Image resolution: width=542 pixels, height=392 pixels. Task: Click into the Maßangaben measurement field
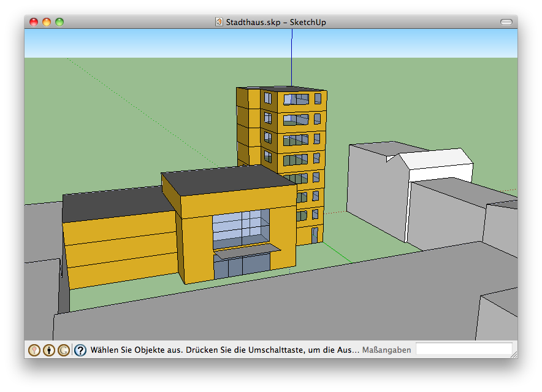coord(464,350)
